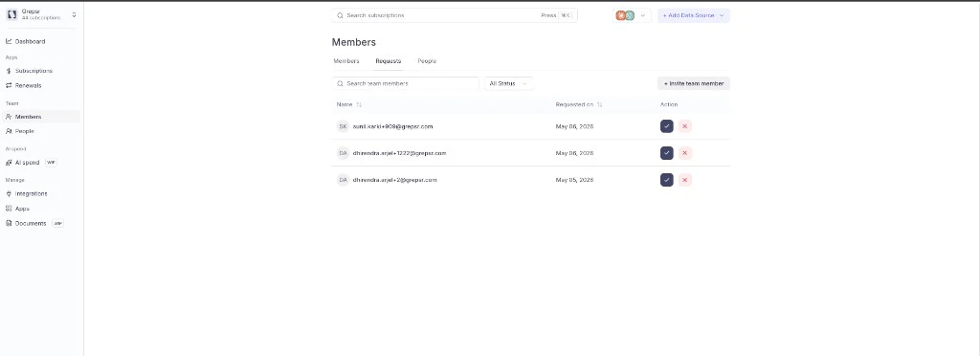This screenshot has height=356, width=980.
Task: Click the Members page heading
Action: pyautogui.click(x=354, y=42)
